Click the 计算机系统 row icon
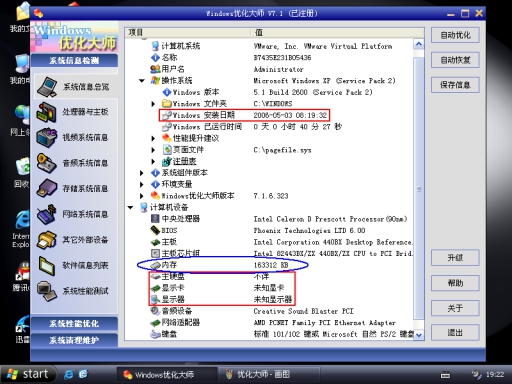Screen dimensions: 512x384 [155, 46]
